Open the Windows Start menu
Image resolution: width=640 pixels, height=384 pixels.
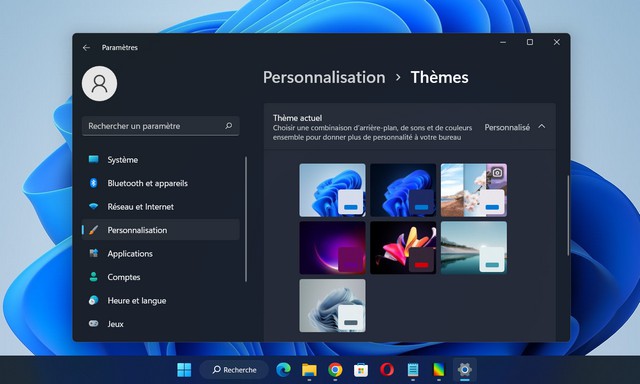click(184, 370)
